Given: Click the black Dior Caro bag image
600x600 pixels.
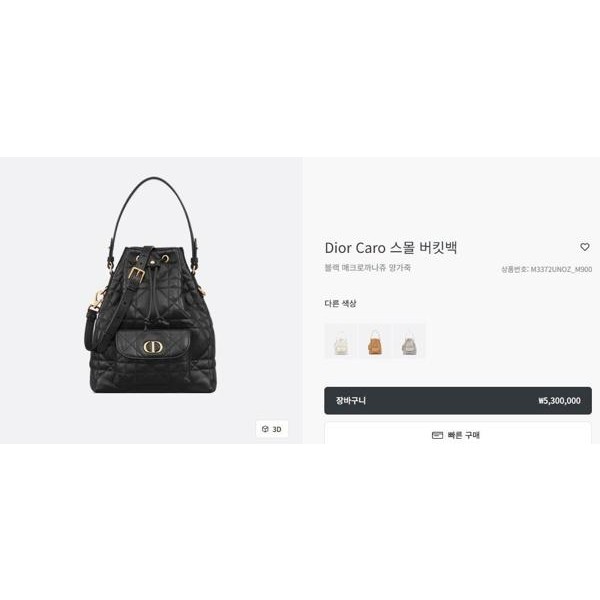Looking at the screenshot, I should [150, 286].
